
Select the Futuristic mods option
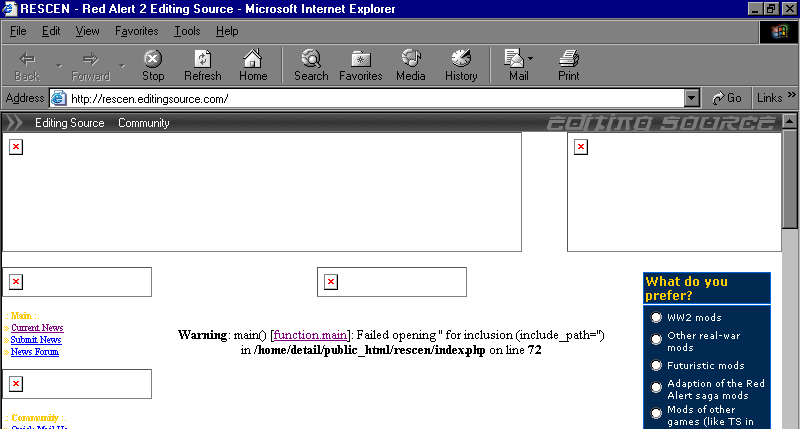(x=656, y=365)
